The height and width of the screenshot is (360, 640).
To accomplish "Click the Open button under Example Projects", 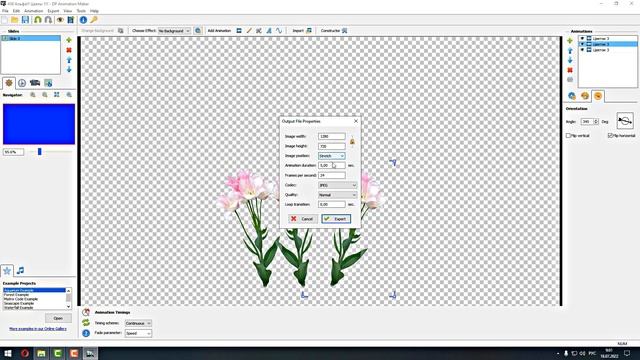I will tap(58, 318).
